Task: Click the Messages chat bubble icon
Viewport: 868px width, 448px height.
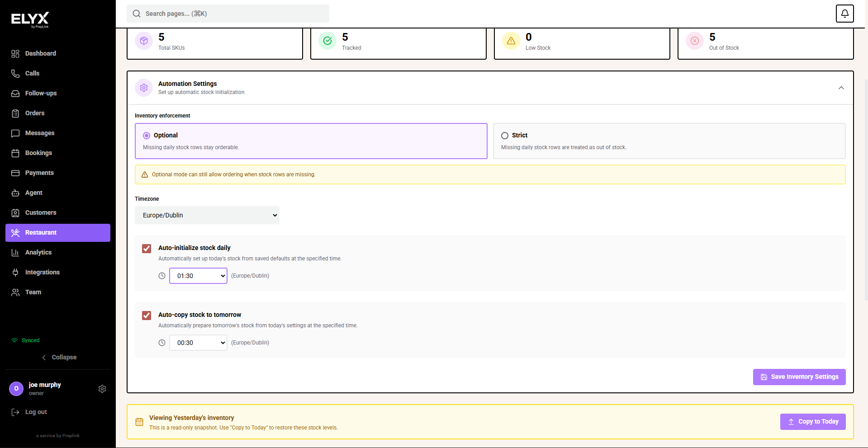Action: point(15,133)
